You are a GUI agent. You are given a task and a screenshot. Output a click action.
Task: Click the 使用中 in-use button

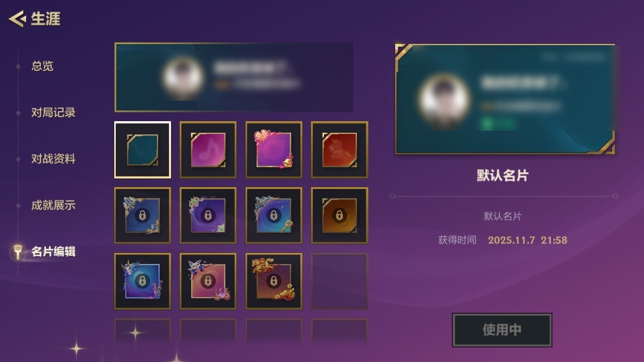click(502, 330)
